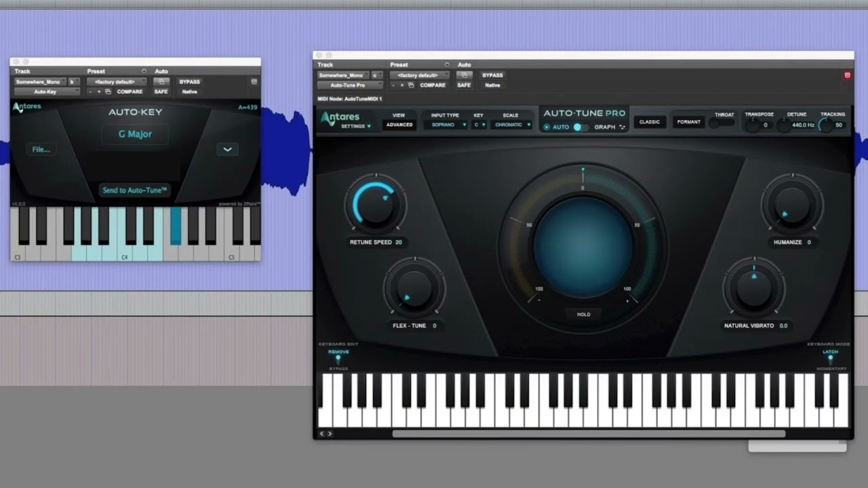Click previous preset minus in Auto-Tune Pro window
868x488 pixels.
tap(393, 85)
